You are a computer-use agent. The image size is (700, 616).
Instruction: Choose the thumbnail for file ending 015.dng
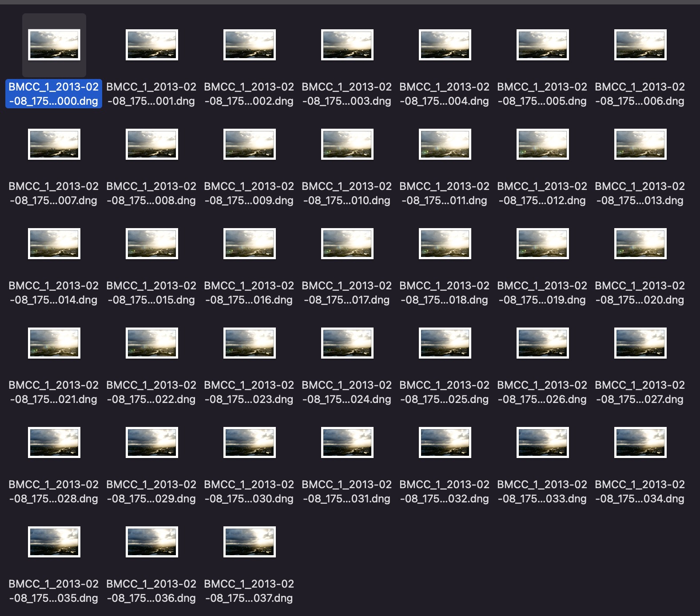[x=152, y=244]
